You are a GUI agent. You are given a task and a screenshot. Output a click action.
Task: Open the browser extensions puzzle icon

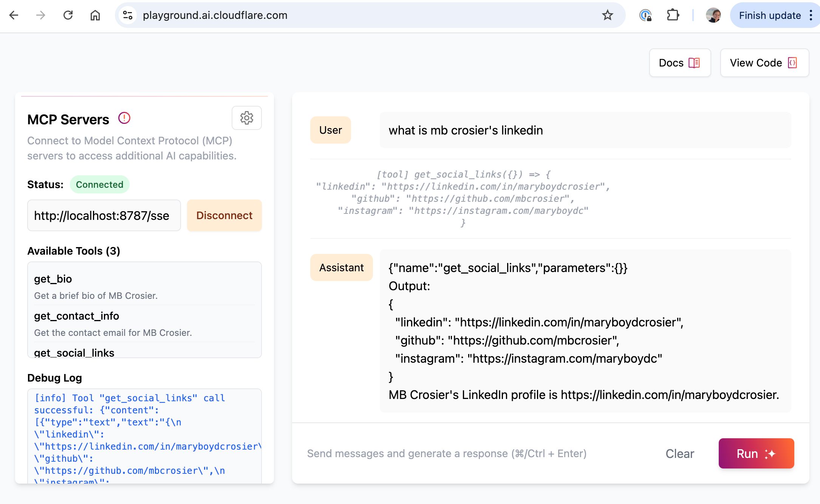click(673, 15)
